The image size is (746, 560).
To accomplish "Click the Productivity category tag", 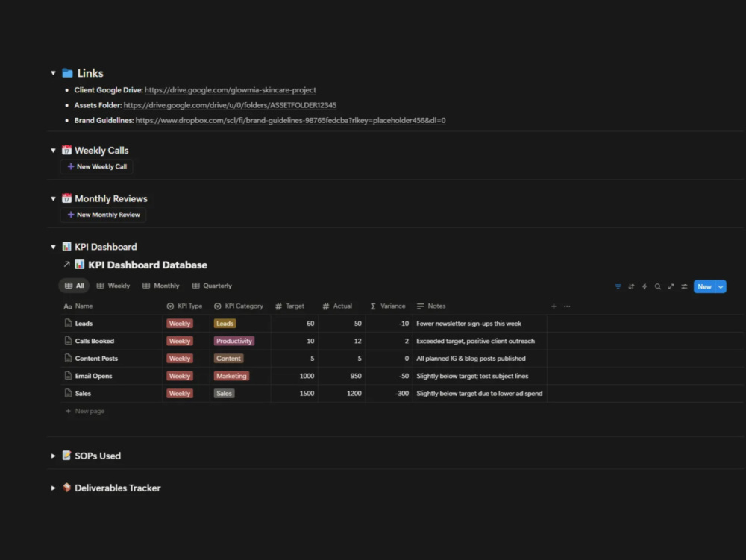I will pos(234,341).
